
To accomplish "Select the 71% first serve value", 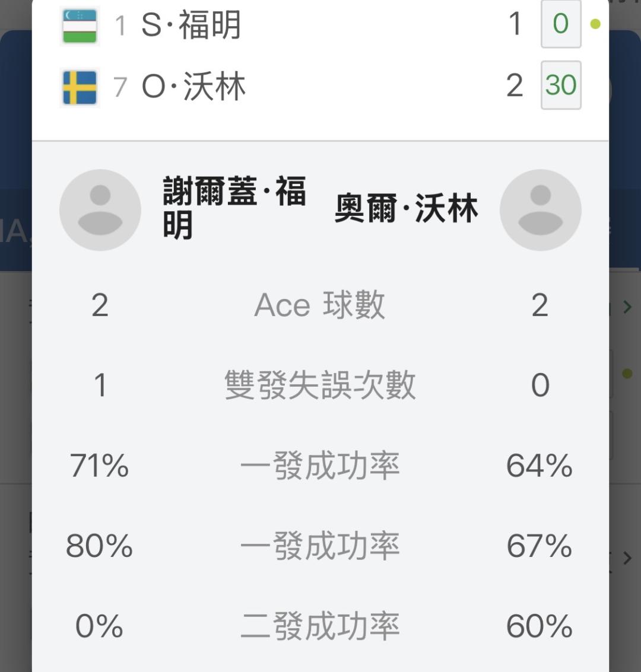I will point(100,466).
